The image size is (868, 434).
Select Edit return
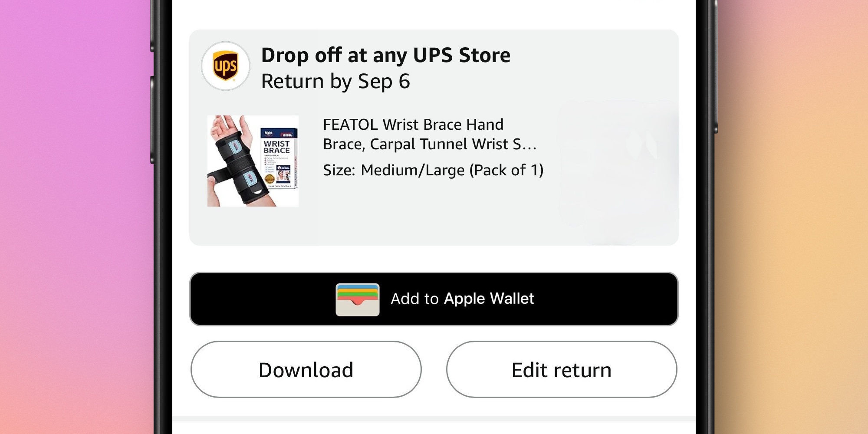(562, 369)
